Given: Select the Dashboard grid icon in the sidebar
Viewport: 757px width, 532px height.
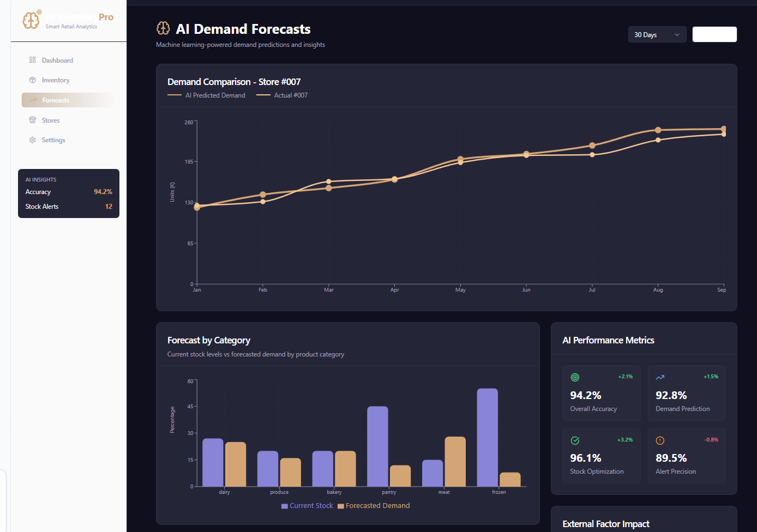Looking at the screenshot, I should click(33, 60).
